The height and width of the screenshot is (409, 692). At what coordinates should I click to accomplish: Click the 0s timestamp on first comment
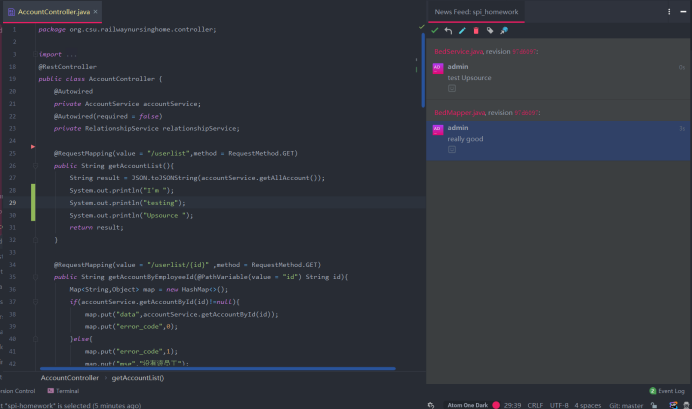tap(682, 68)
